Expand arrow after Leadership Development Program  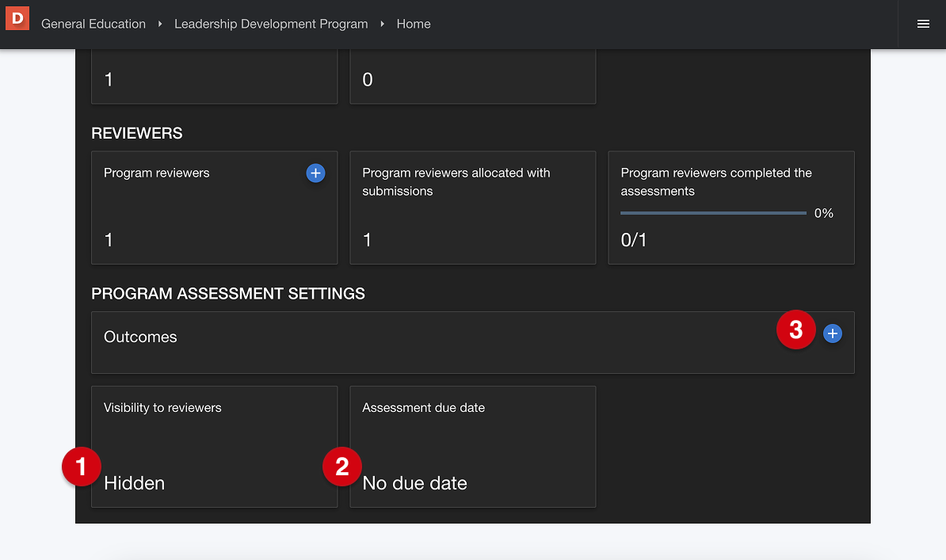pyautogui.click(x=382, y=24)
